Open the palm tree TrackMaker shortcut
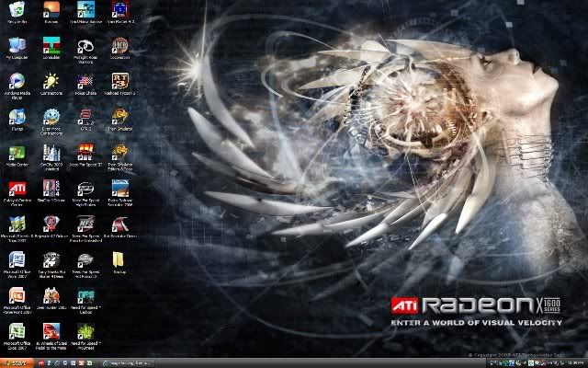This screenshot has width=588, height=368. (x=85, y=10)
